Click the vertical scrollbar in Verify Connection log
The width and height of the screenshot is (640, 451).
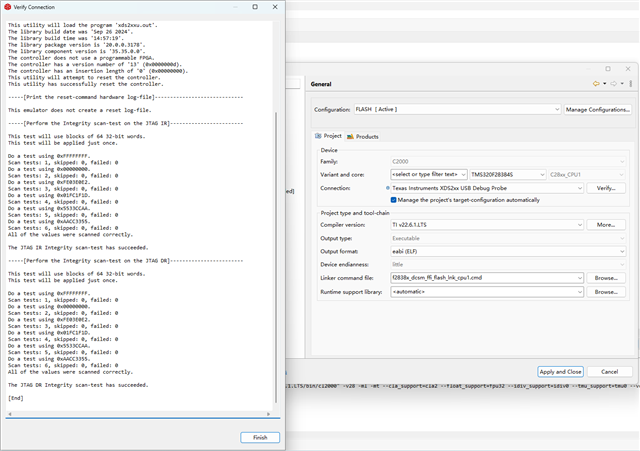click(276, 257)
